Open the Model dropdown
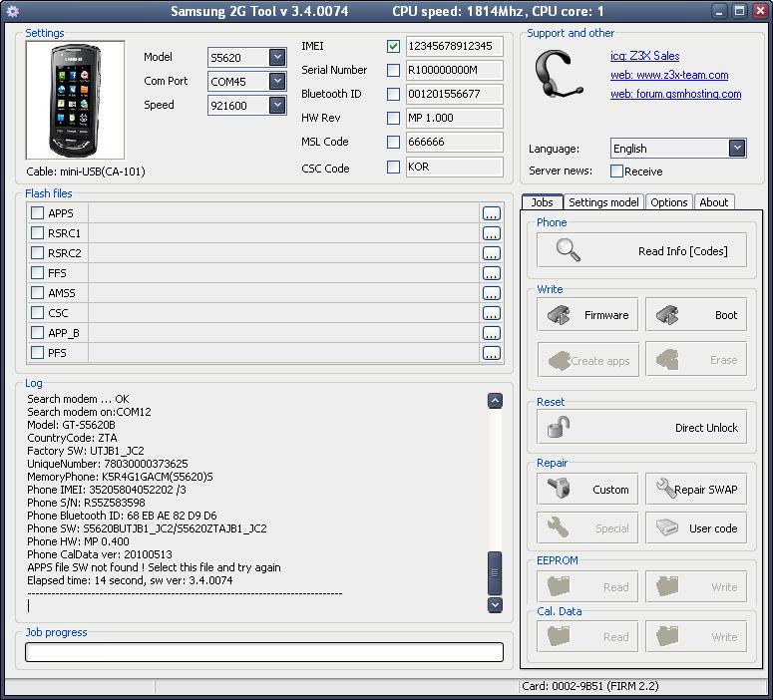 (x=277, y=57)
